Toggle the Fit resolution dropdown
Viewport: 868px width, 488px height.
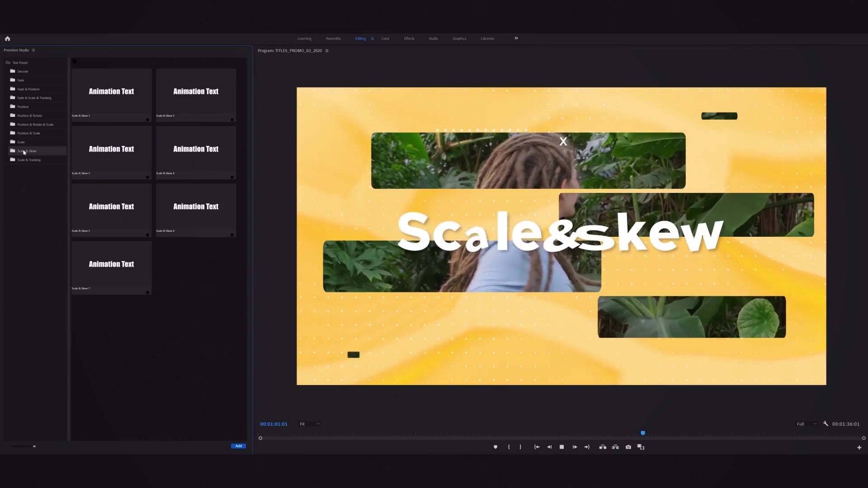coord(309,424)
